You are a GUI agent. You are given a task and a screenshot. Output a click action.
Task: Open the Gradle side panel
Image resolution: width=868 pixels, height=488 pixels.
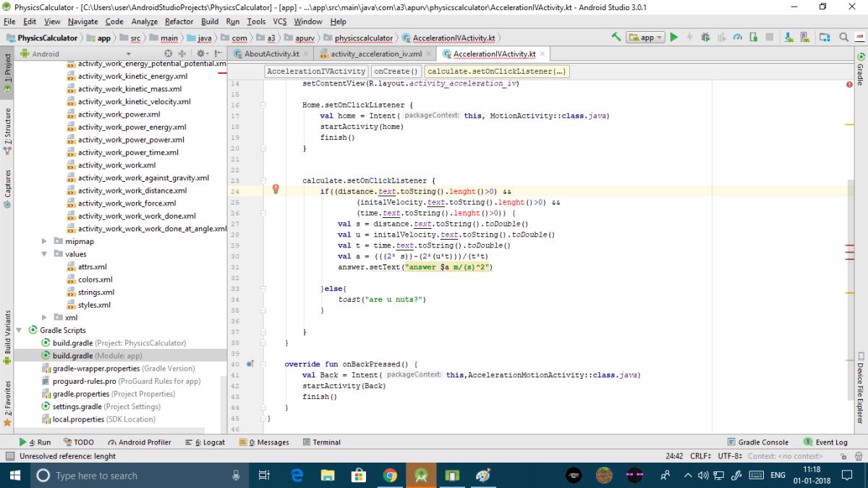(861, 67)
